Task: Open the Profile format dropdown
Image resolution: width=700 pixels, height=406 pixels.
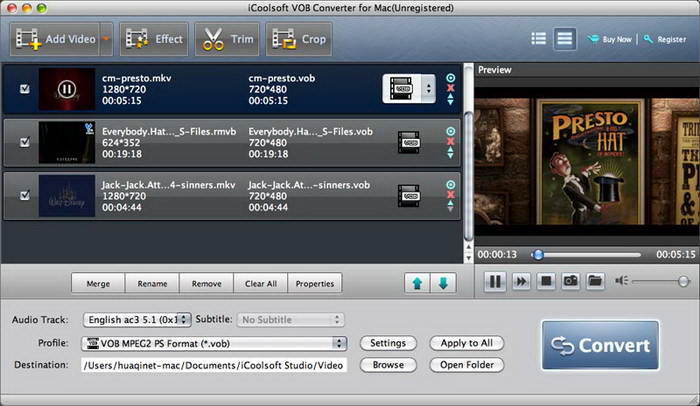Action: (x=214, y=343)
